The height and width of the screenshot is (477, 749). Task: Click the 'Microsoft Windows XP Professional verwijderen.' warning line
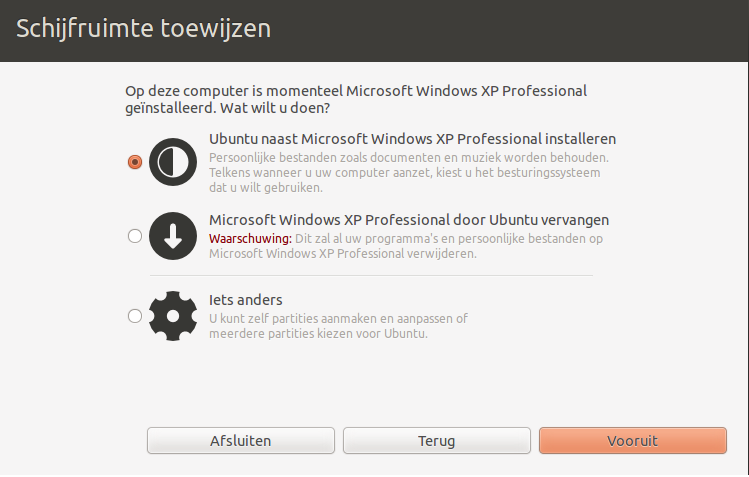[342, 254]
